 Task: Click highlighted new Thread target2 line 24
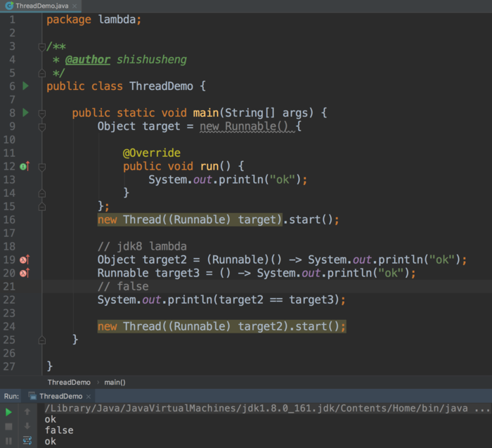coord(222,326)
